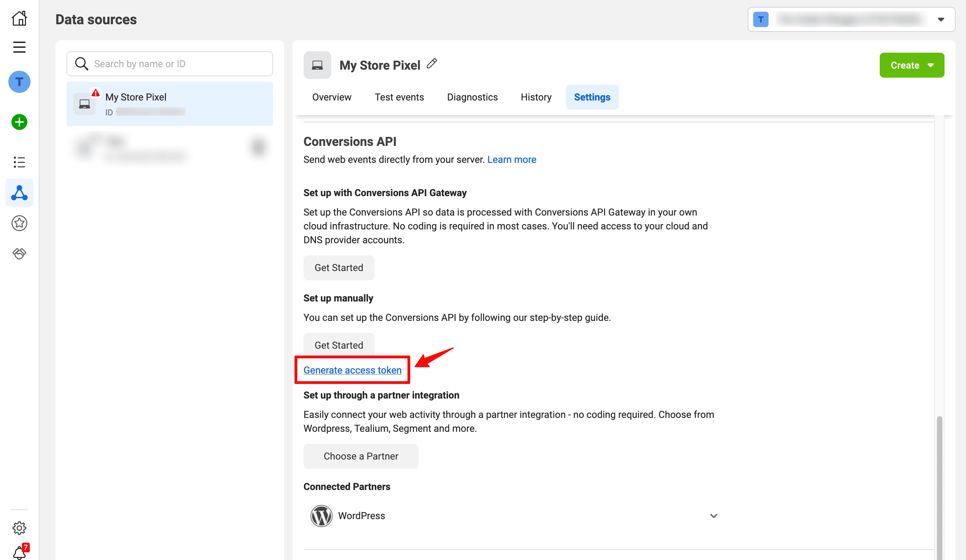Screen dimensions: 966x560
Task: Switch to the Diagnostics tab
Action: [x=472, y=97]
